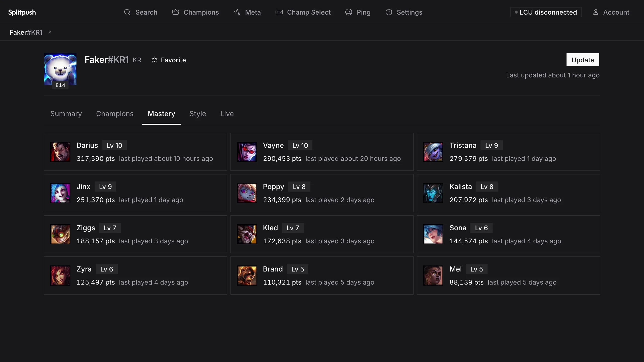The height and width of the screenshot is (362, 644).
Task: Click Mel's 88,139 pts value
Action: pyautogui.click(x=466, y=282)
